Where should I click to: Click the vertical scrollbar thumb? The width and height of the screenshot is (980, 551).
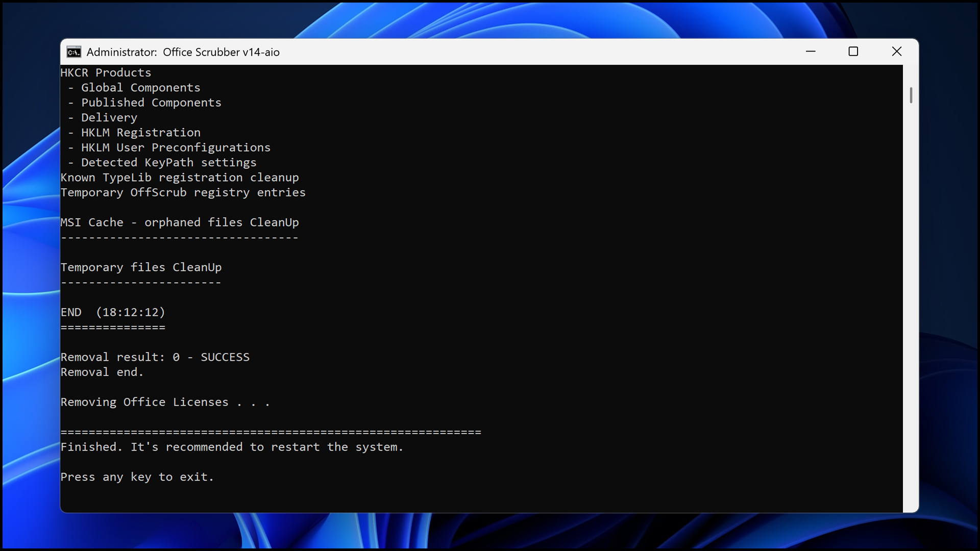pyautogui.click(x=911, y=95)
